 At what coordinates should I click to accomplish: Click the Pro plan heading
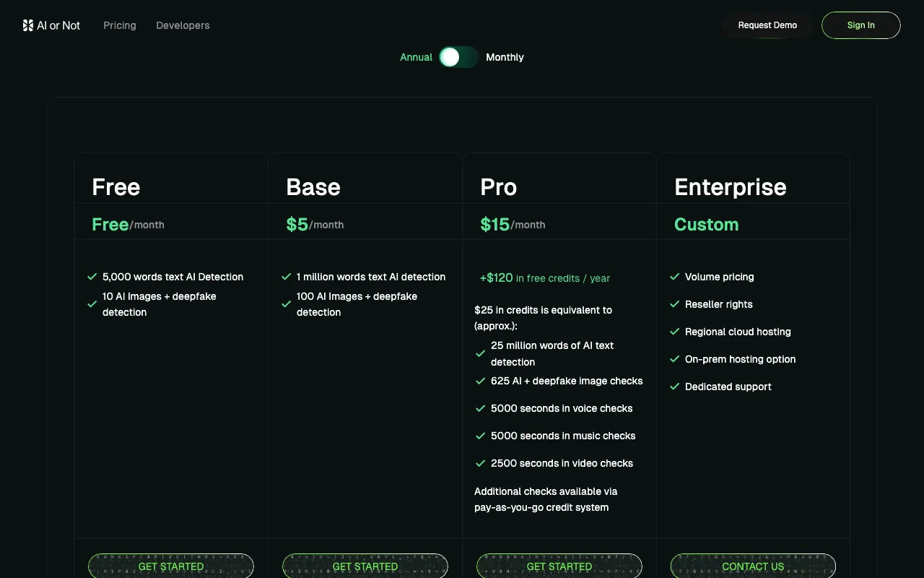(x=499, y=187)
